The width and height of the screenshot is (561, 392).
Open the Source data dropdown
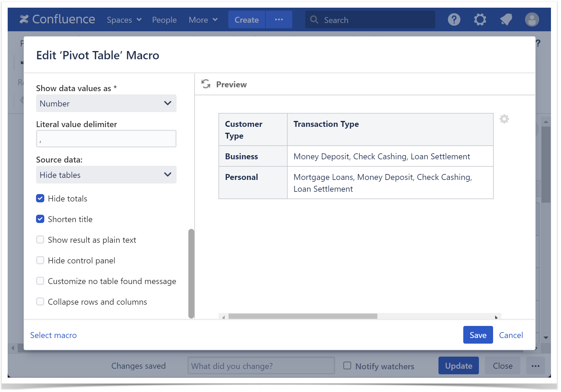point(106,175)
